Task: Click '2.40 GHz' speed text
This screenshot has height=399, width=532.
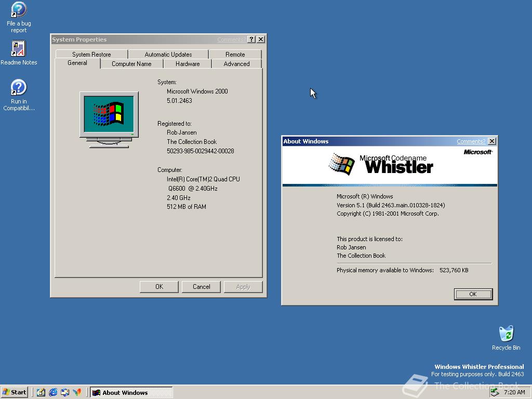Action: pyautogui.click(x=179, y=198)
